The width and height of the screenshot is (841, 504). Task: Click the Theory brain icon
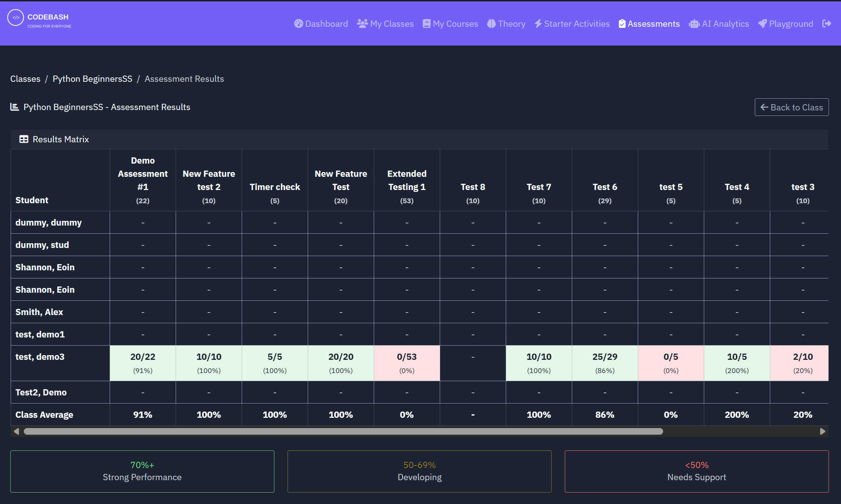[491, 24]
